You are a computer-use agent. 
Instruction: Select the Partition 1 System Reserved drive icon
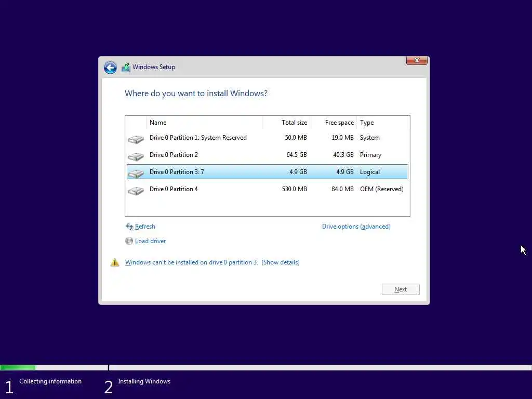136,139
